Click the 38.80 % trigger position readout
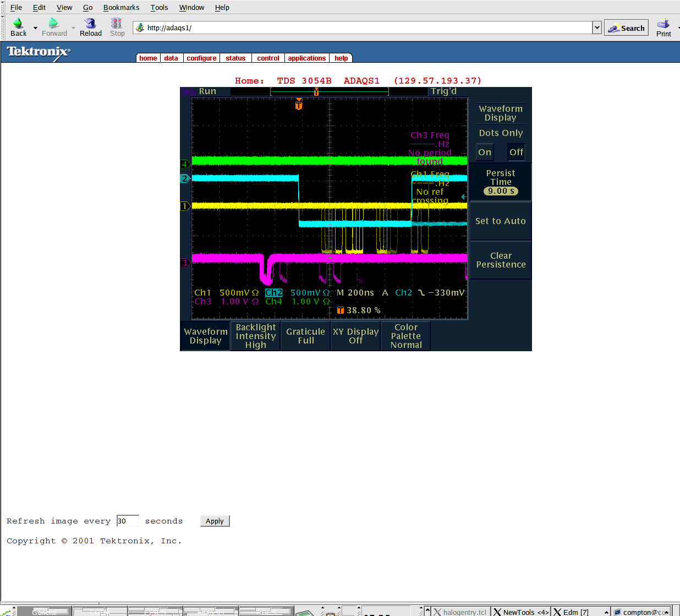 pos(359,310)
